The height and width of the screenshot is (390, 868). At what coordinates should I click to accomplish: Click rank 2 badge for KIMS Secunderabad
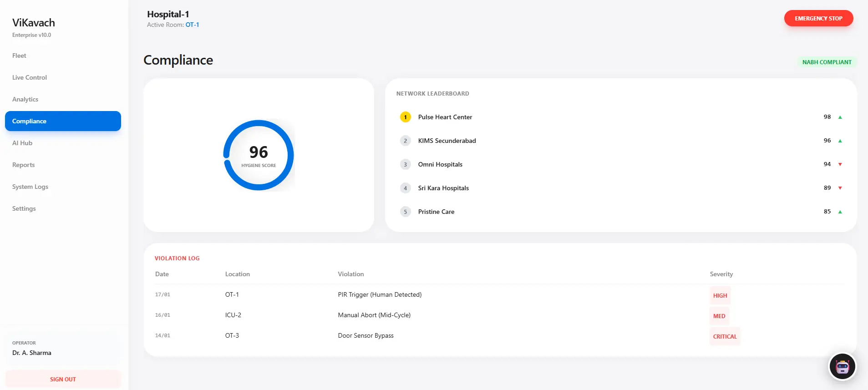pos(405,141)
